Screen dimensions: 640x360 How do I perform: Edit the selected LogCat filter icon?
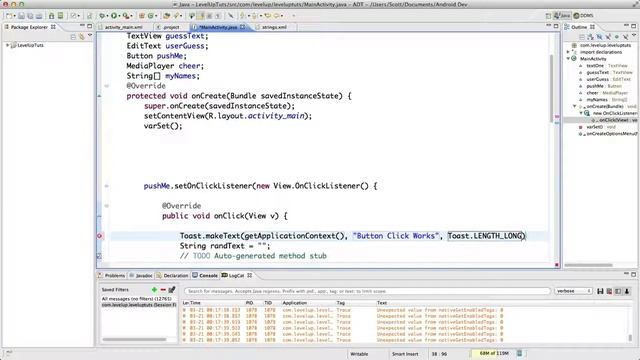pyautogui.click(x=172, y=290)
